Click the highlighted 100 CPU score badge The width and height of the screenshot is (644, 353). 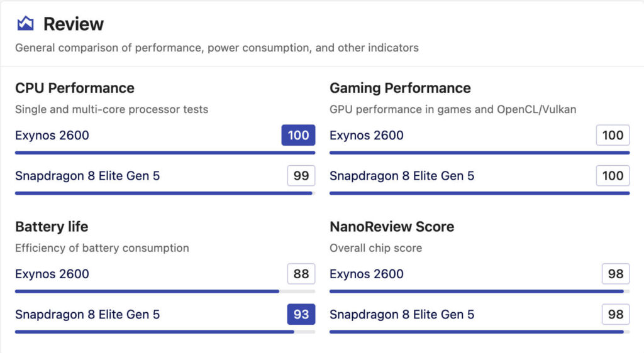[x=298, y=135]
